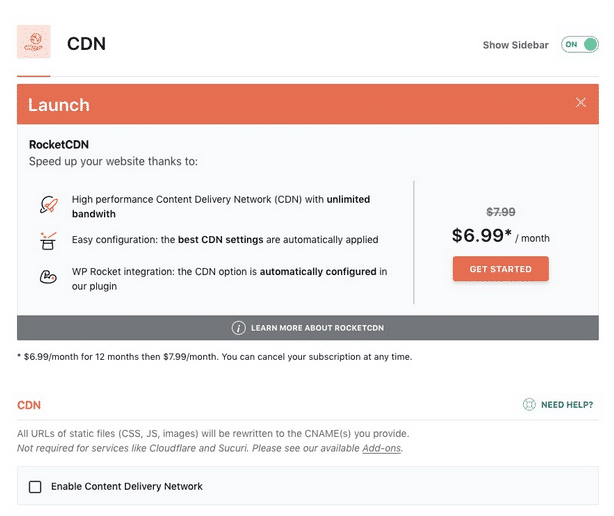Click the unlimited bandwidth rocket icon
614x516 pixels.
(x=47, y=206)
